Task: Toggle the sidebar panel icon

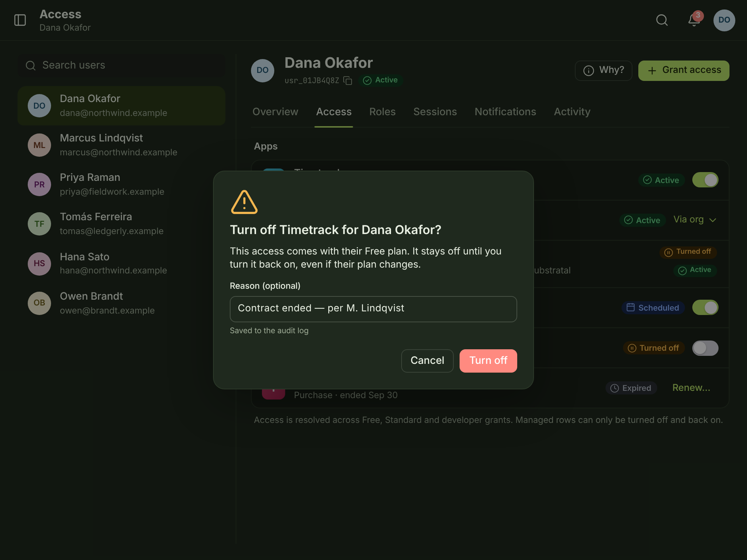Action: coord(20,20)
